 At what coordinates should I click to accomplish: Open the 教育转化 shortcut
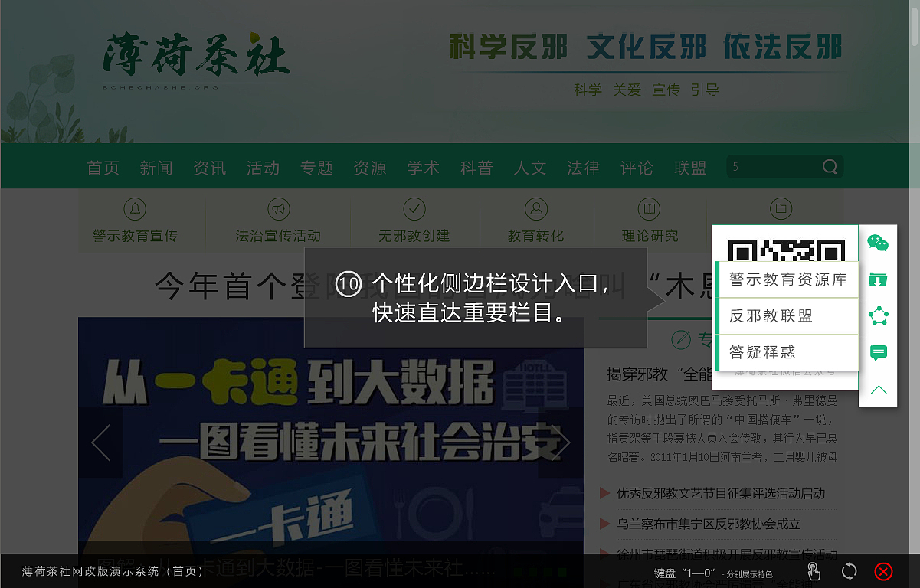point(535,236)
